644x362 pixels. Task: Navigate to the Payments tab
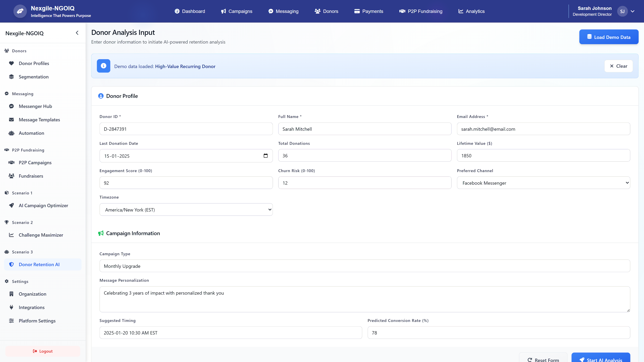(369, 11)
